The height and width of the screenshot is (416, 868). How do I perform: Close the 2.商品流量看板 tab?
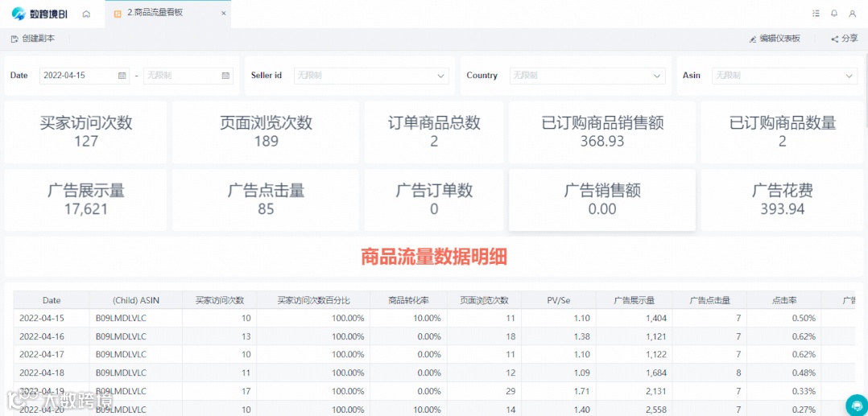pyautogui.click(x=223, y=14)
